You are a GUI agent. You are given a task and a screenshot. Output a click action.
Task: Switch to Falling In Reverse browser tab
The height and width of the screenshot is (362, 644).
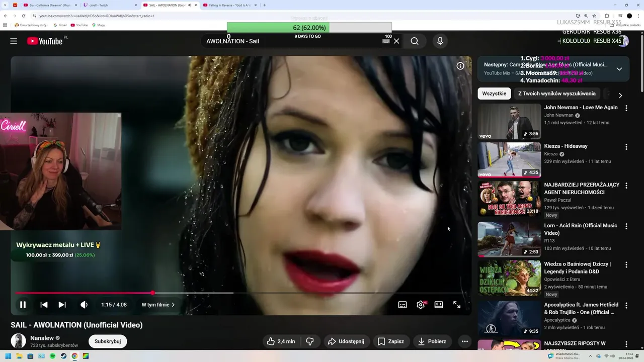229,5
